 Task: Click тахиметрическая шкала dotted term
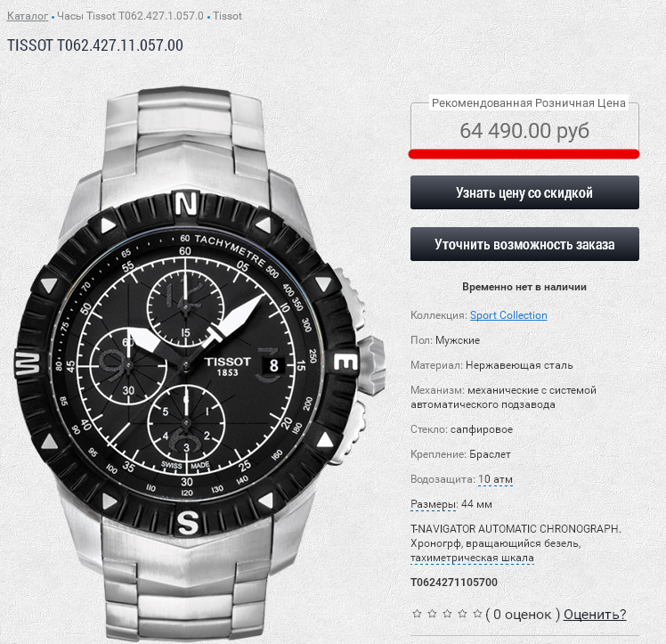pyautogui.click(x=472, y=558)
